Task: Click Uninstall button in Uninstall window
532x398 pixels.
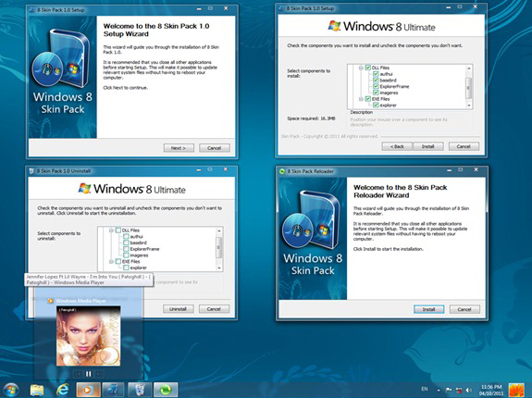Action: (179, 309)
